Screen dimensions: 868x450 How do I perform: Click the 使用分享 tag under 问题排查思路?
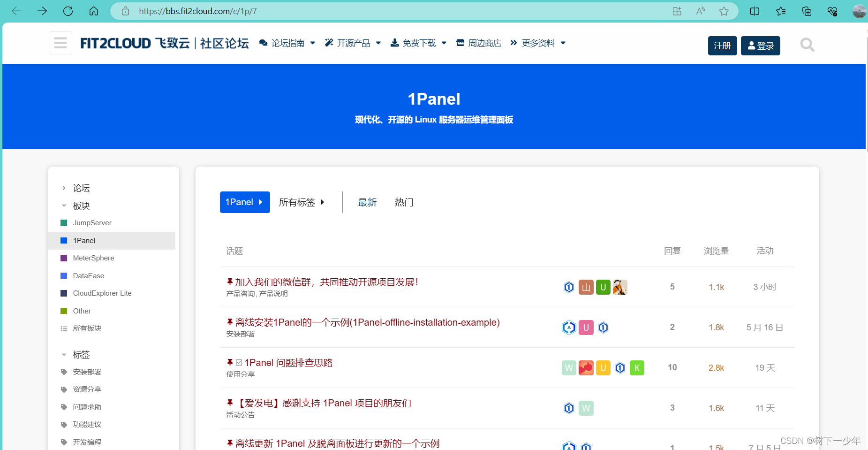(241, 374)
